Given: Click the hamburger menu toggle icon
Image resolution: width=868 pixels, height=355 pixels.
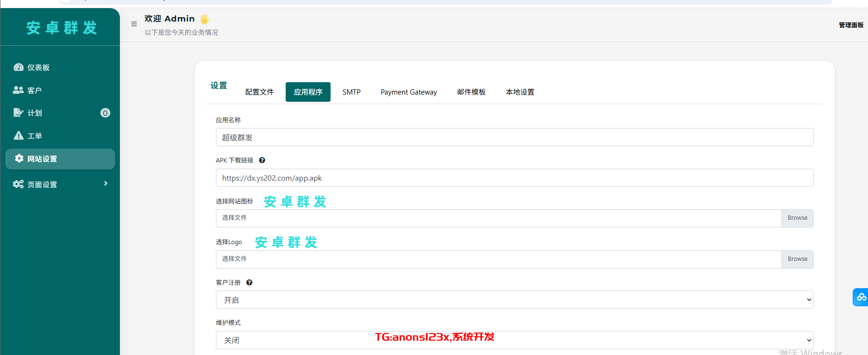Looking at the screenshot, I should 134,24.
